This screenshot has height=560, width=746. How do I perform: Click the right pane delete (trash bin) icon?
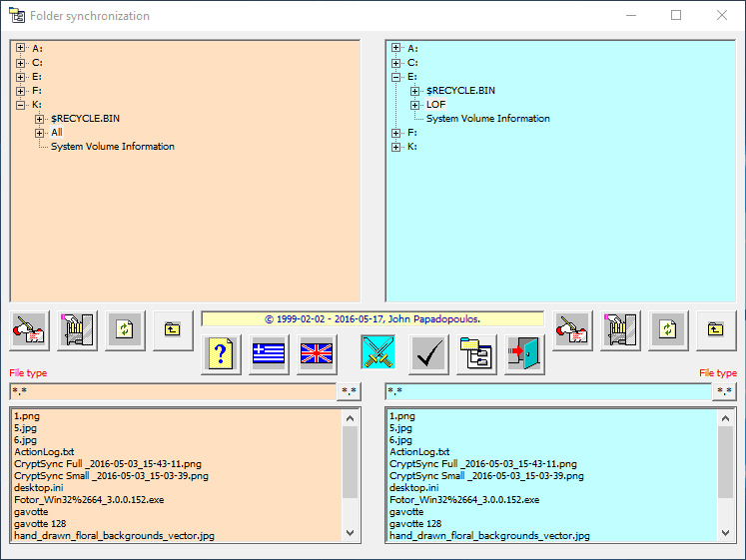[x=620, y=330]
